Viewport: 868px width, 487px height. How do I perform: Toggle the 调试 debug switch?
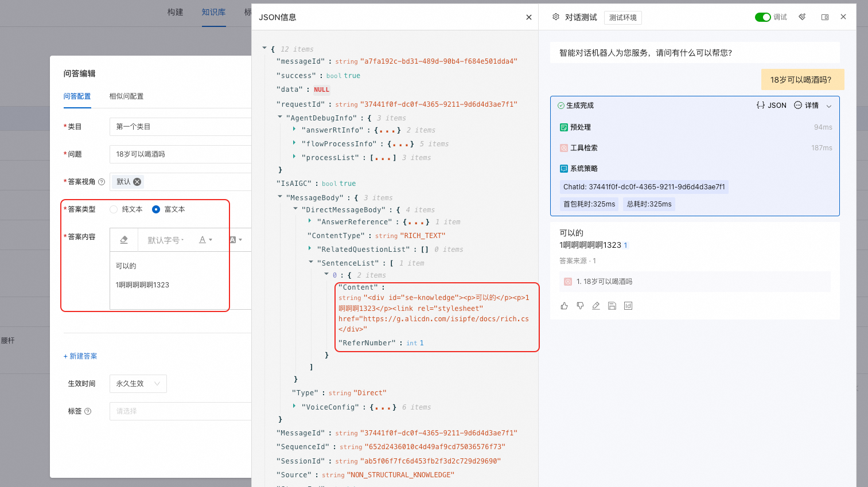click(762, 17)
